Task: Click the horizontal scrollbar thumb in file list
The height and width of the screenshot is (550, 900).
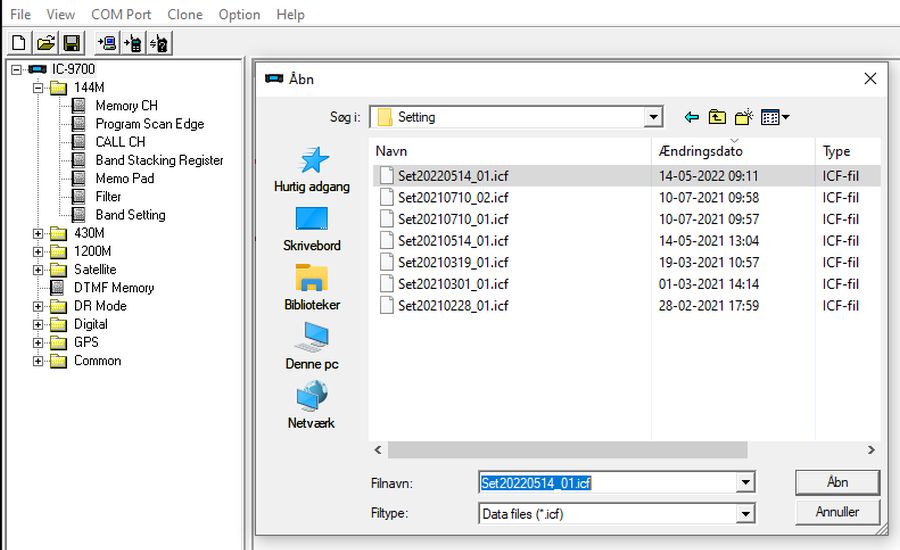Action: tap(567, 450)
